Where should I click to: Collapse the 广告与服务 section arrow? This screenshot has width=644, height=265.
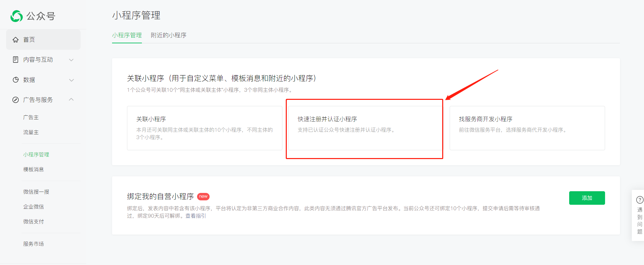pos(71,100)
